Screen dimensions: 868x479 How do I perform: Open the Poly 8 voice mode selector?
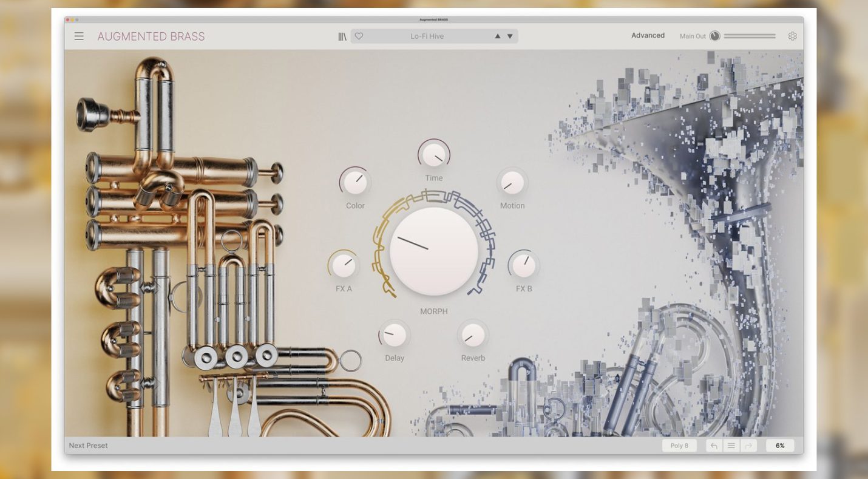(679, 445)
